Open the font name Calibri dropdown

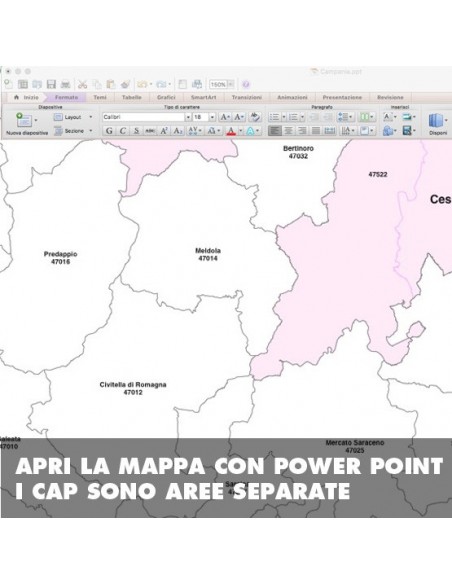coord(188,117)
